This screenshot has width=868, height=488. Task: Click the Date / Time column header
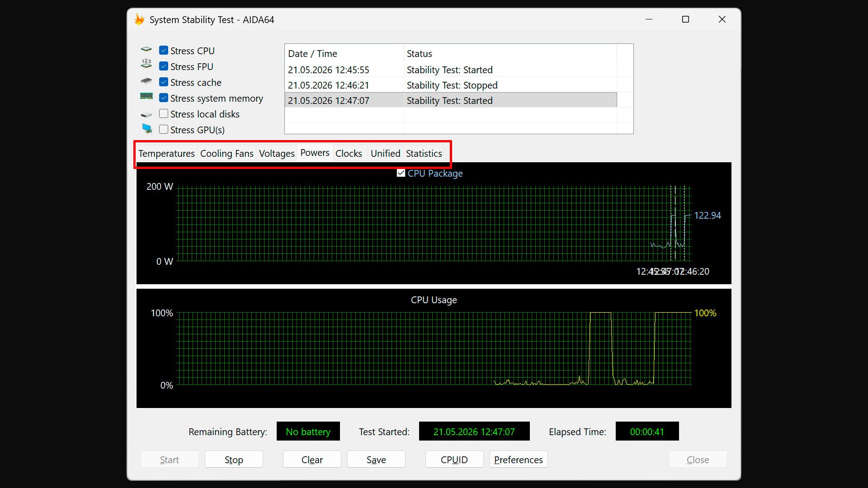pyautogui.click(x=344, y=53)
